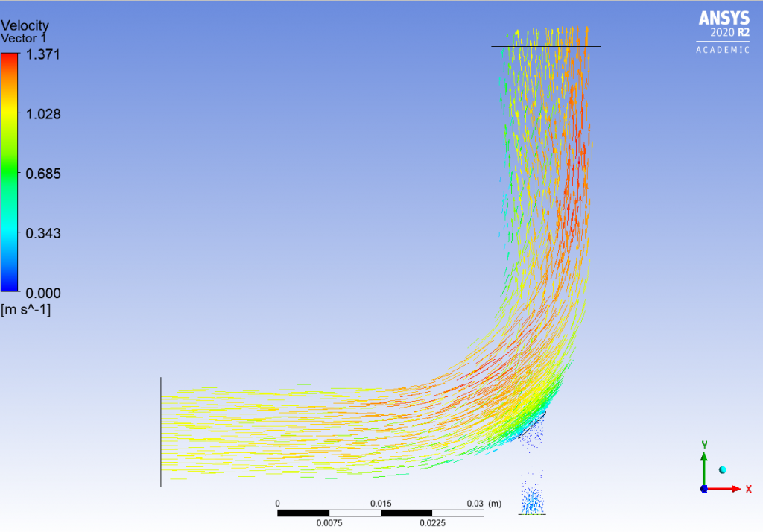The height and width of the screenshot is (532, 763).
Task: Click the ACADEMIC watermark text
Action: pyautogui.click(x=721, y=51)
